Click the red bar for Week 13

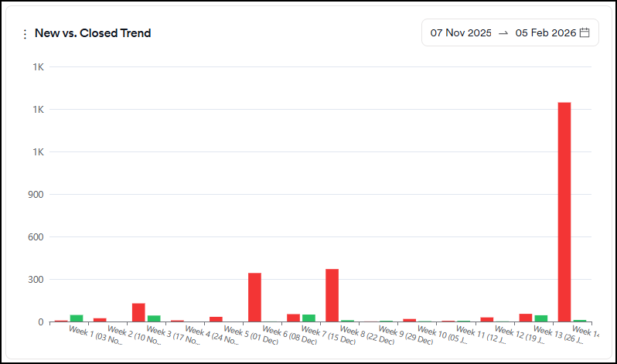point(526,318)
